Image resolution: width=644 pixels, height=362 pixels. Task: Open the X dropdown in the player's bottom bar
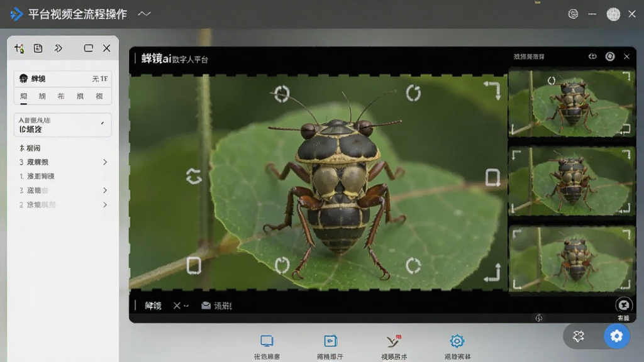click(180, 306)
